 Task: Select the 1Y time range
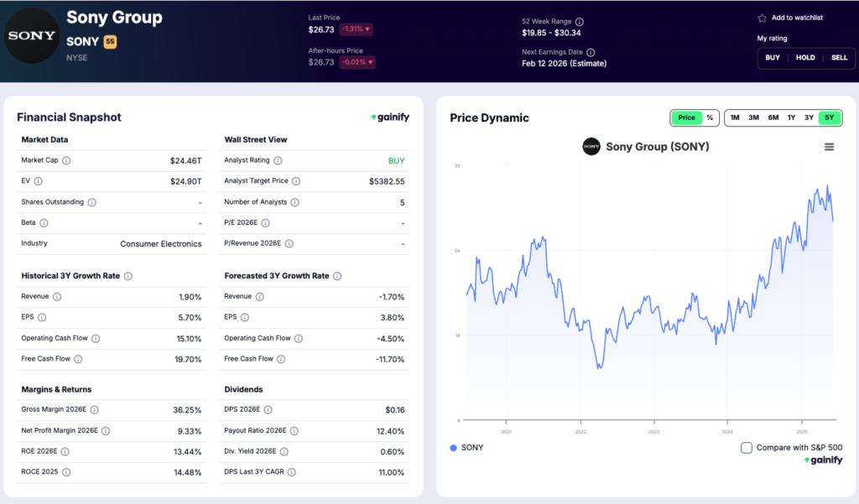tap(791, 117)
